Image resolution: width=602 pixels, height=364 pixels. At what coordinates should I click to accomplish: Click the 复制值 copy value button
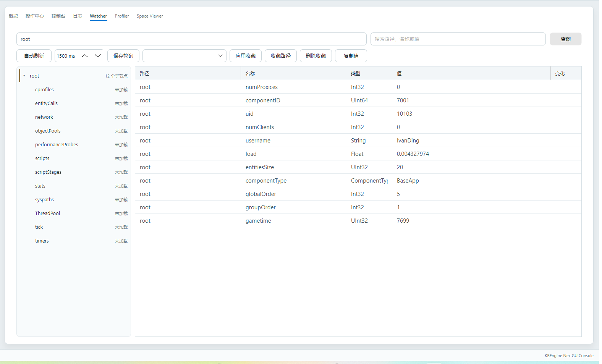tap(351, 56)
